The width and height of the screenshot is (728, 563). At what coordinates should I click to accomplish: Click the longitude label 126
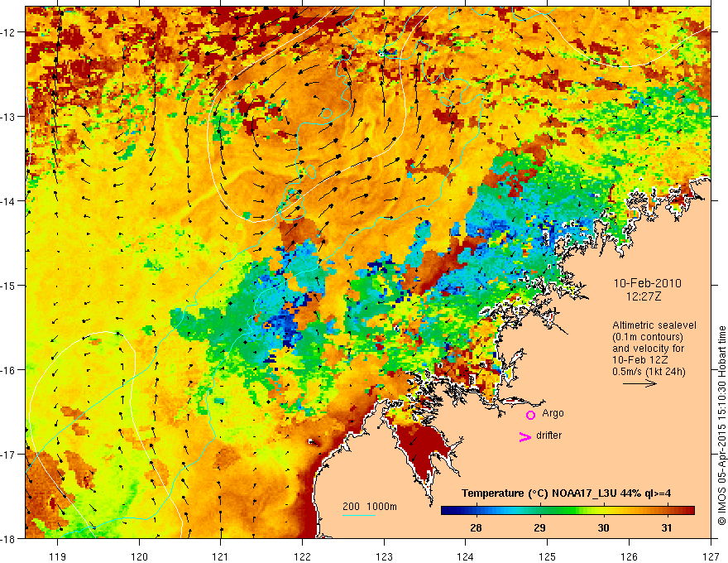tap(630, 556)
